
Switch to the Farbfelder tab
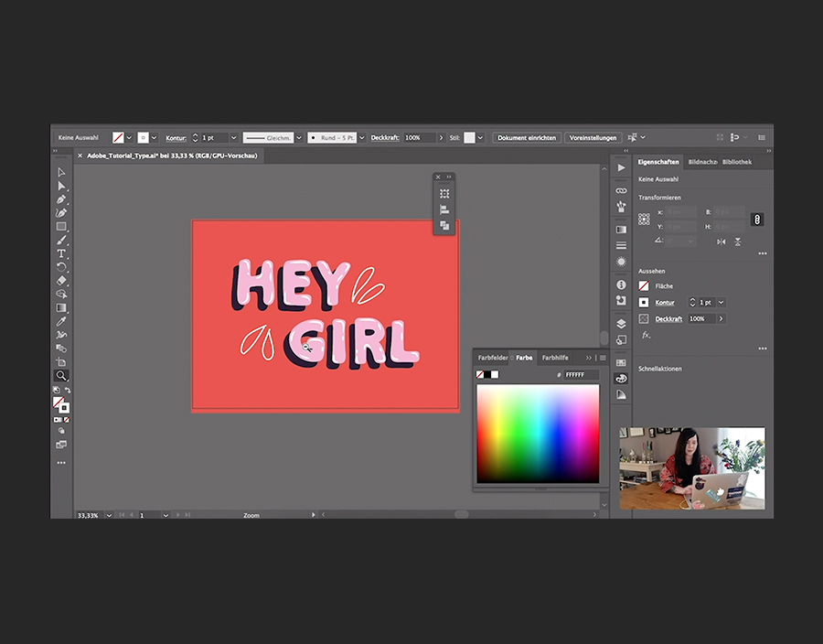[x=493, y=358]
